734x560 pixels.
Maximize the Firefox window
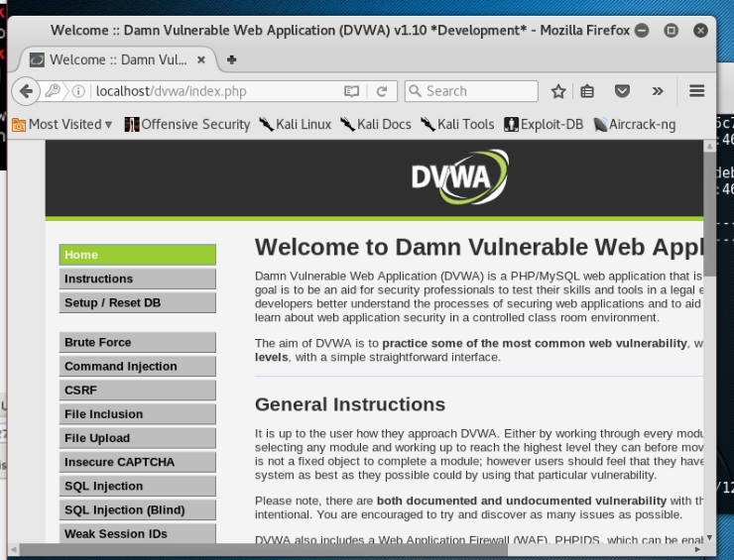point(671,31)
